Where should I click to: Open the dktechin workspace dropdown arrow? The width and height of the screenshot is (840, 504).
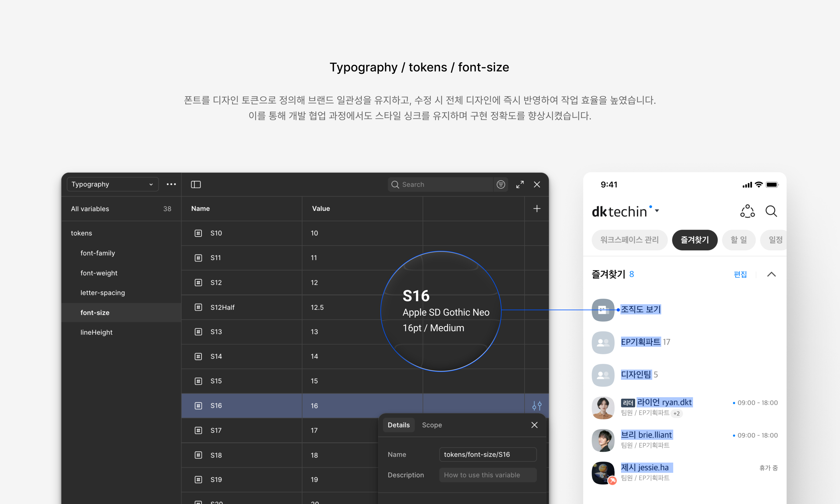(x=657, y=211)
